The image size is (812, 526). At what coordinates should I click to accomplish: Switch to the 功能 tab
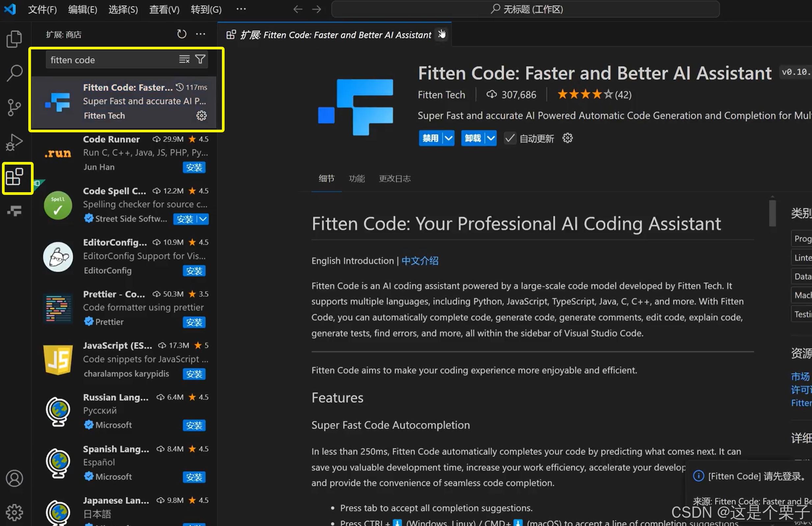(x=357, y=178)
